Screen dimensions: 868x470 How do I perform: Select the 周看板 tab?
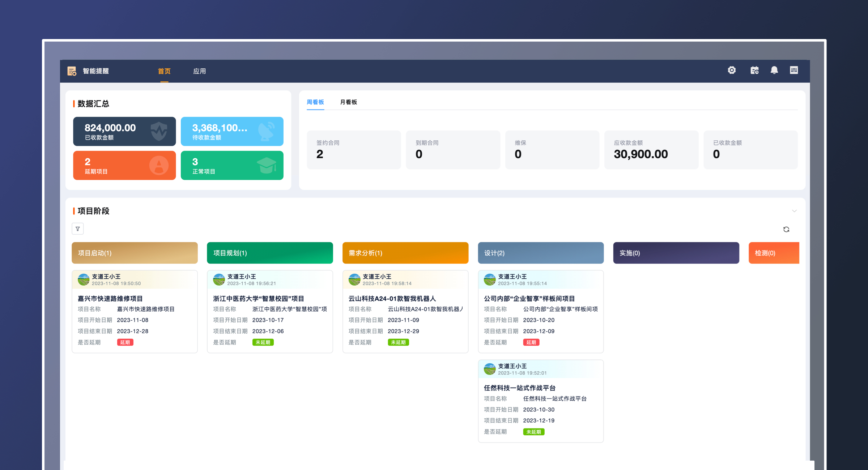click(x=315, y=102)
